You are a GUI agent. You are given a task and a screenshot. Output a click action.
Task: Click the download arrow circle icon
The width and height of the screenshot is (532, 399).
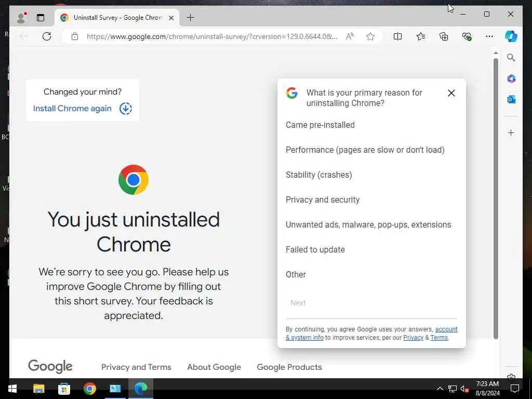126,109
